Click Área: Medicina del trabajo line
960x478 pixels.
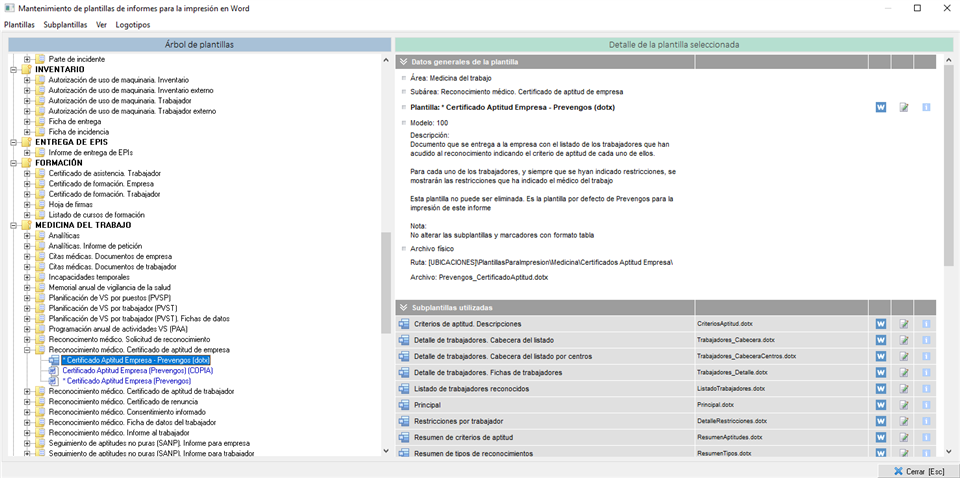click(x=451, y=78)
